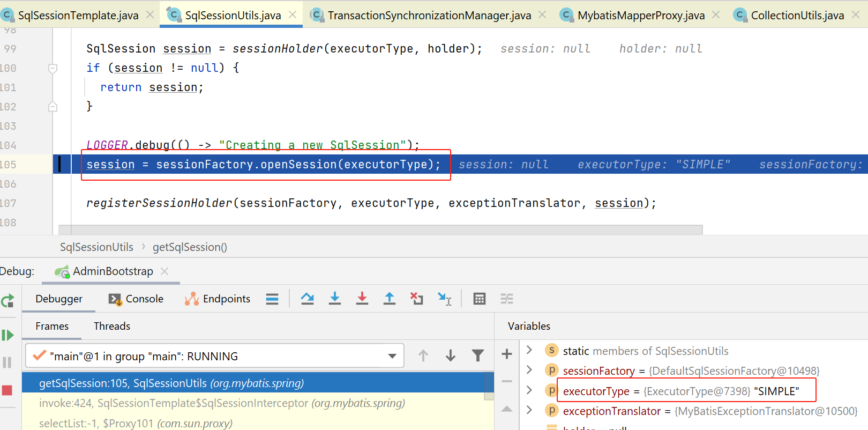The image size is (868, 430).
Task: Expand static members of SqlSessionUtils
Action: pos(529,350)
